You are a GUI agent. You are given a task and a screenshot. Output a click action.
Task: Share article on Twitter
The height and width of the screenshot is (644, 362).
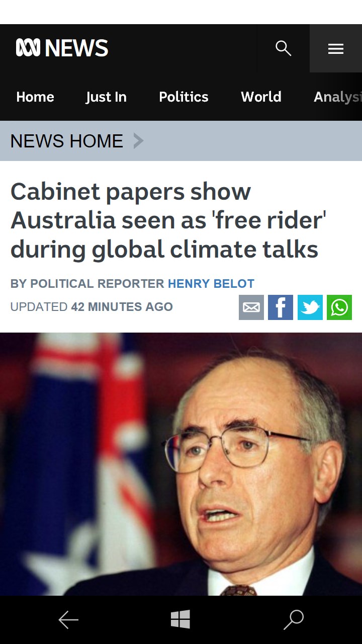(x=310, y=307)
